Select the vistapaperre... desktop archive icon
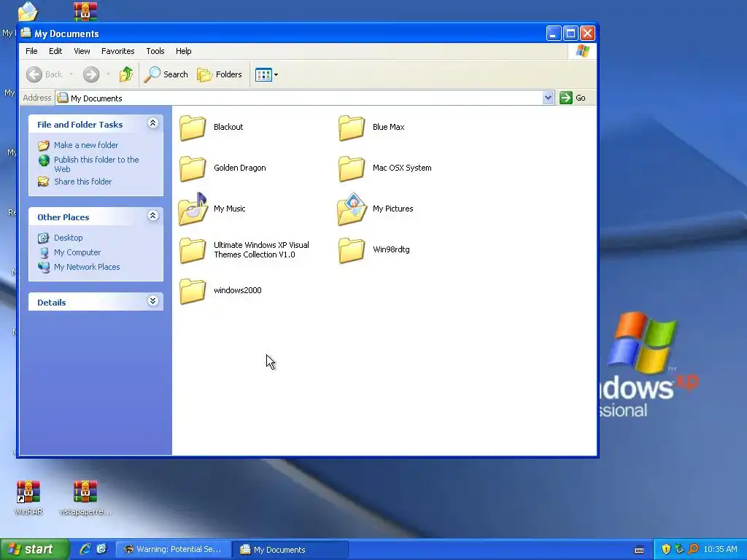Image resolution: width=747 pixels, height=560 pixels. [x=85, y=498]
